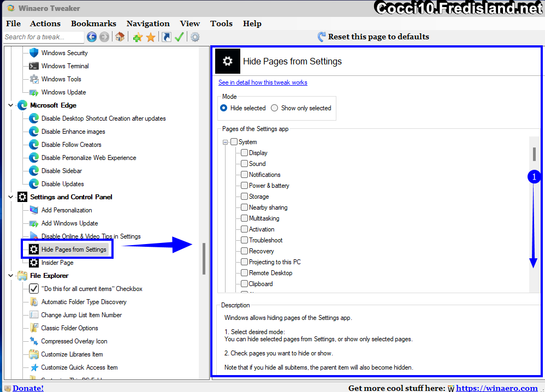Click the left tree panel scrollbar thumb
The width and height of the screenshot is (545, 392).
(204, 259)
